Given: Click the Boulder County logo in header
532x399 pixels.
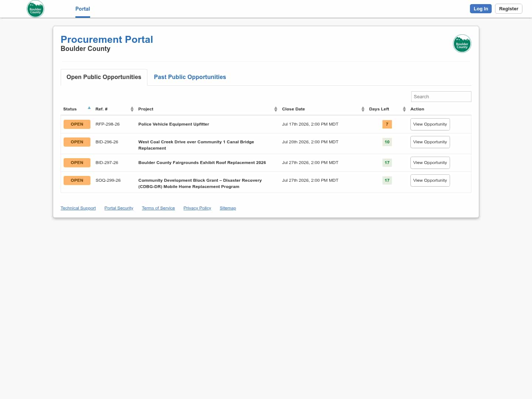Looking at the screenshot, I should click(x=35, y=9).
